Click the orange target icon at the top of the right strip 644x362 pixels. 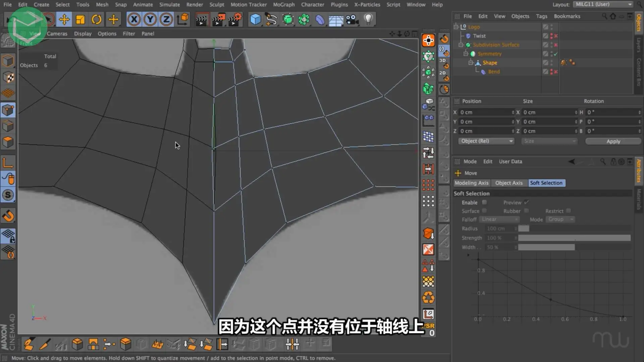[428, 41]
